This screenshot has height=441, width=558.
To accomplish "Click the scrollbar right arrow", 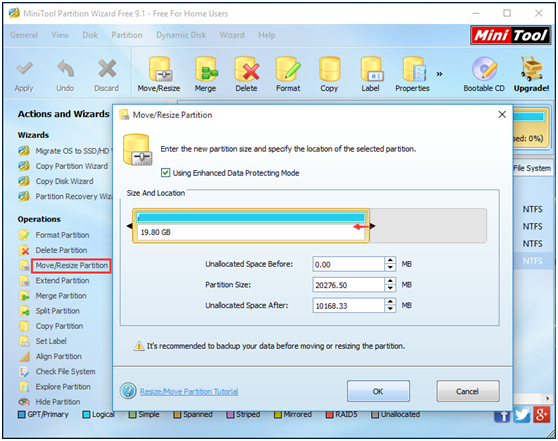I will tap(547, 398).
